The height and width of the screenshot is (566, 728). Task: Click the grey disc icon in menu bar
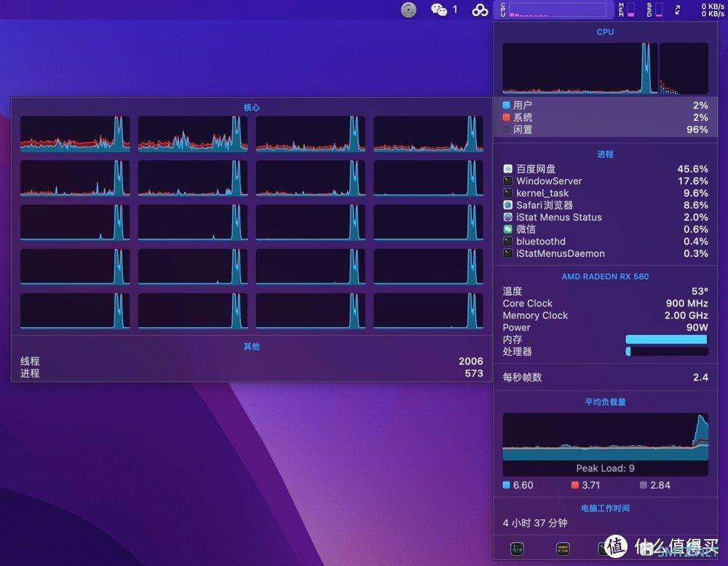408,9
